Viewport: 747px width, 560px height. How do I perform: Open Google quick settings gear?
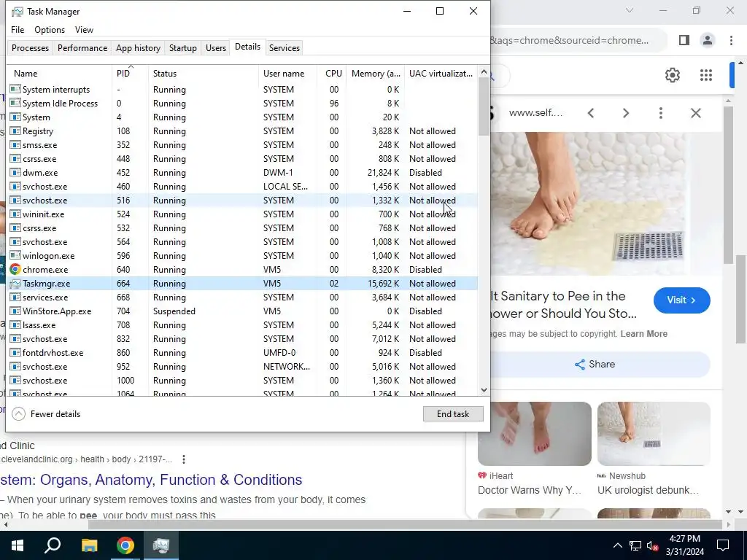pos(672,75)
